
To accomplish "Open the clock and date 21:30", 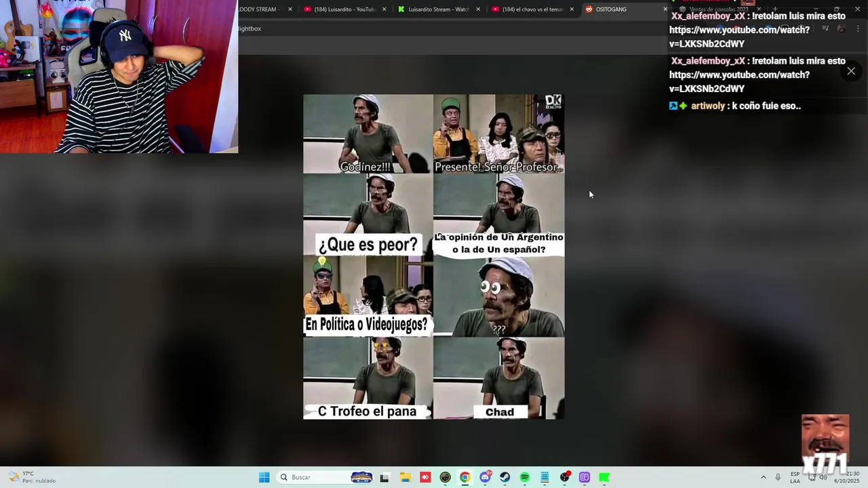I will pyautogui.click(x=847, y=477).
